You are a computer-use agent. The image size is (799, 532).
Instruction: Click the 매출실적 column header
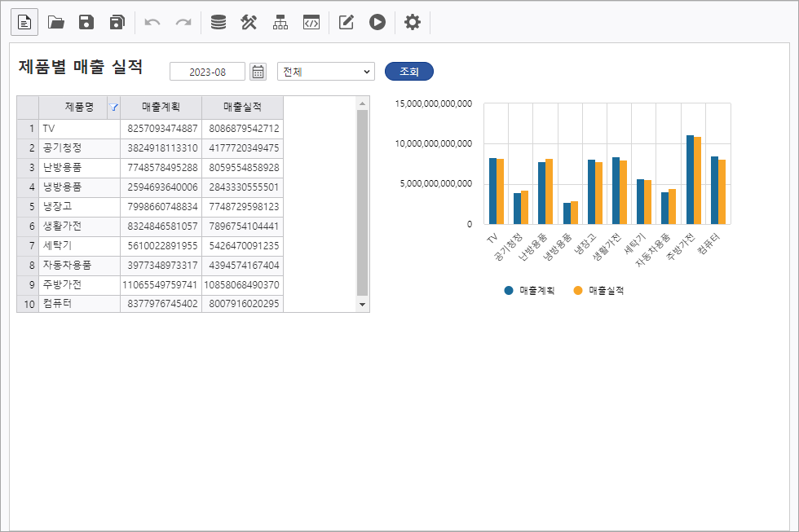pos(243,108)
